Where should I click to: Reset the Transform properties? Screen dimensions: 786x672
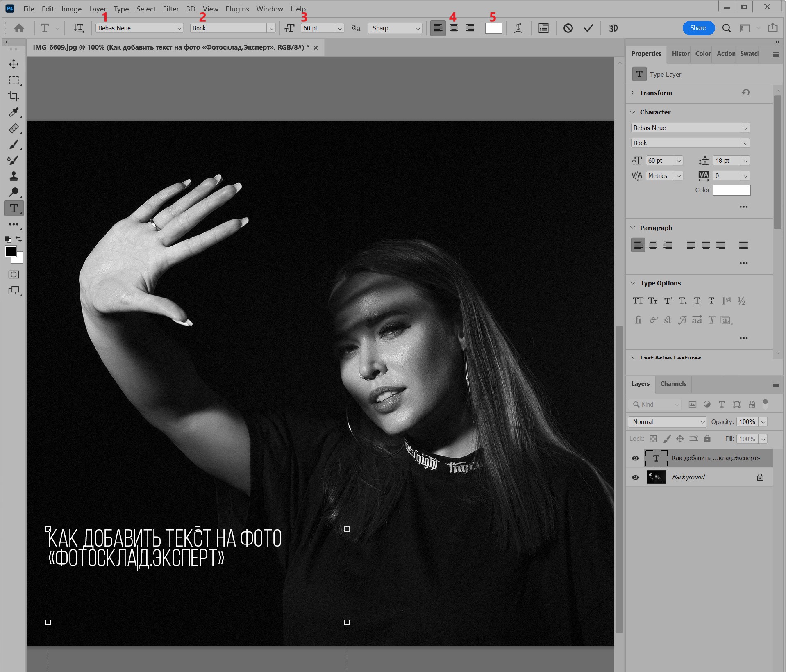[745, 93]
